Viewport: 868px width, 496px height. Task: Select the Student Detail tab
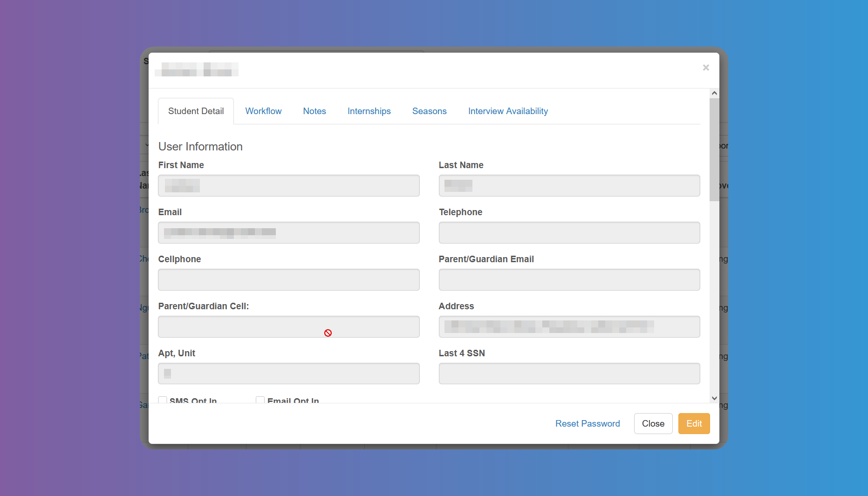196,111
